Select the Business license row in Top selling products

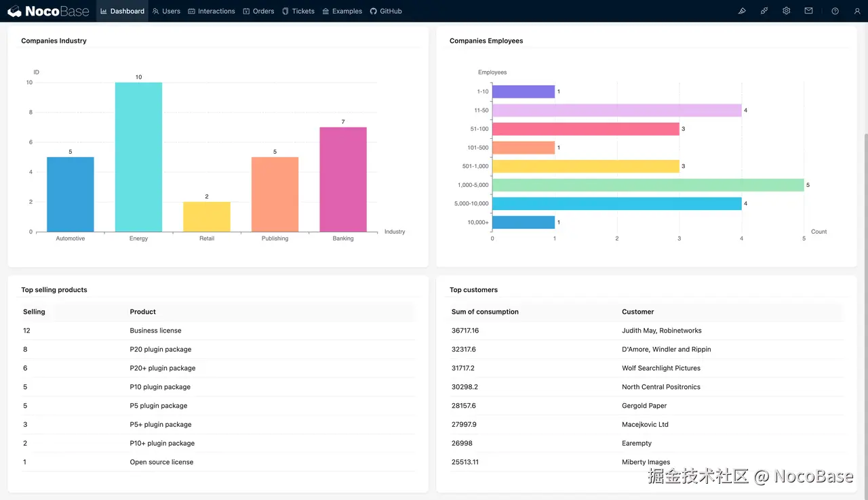point(160,330)
